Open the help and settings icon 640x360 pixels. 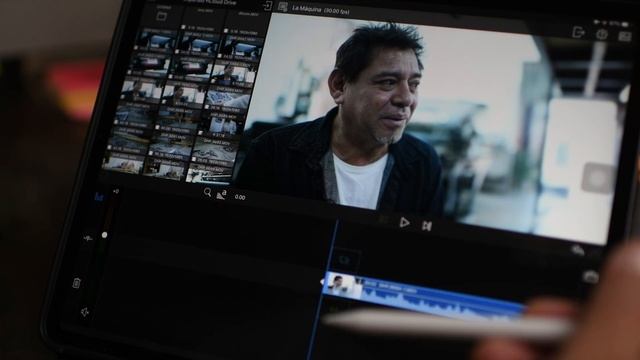click(x=602, y=35)
